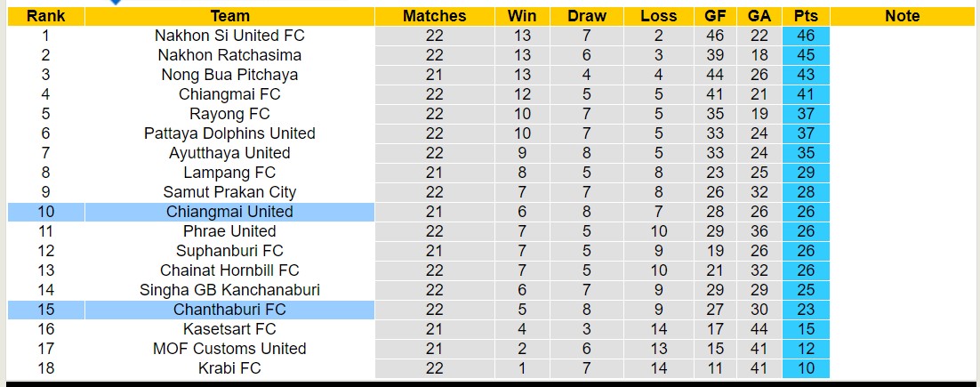This screenshot has height=387, width=980.
Task: Open Nakhon Ratchasima team link
Action: click(229, 55)
